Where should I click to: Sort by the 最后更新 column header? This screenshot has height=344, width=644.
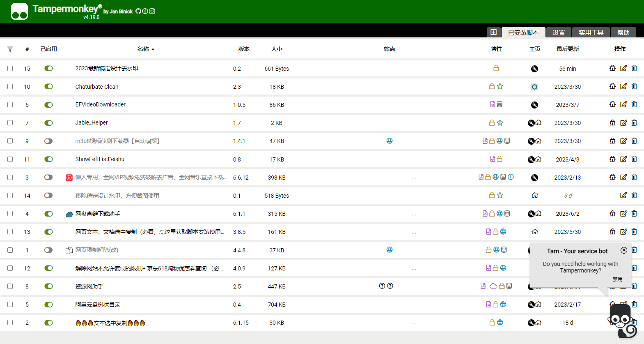pos(568,49)
